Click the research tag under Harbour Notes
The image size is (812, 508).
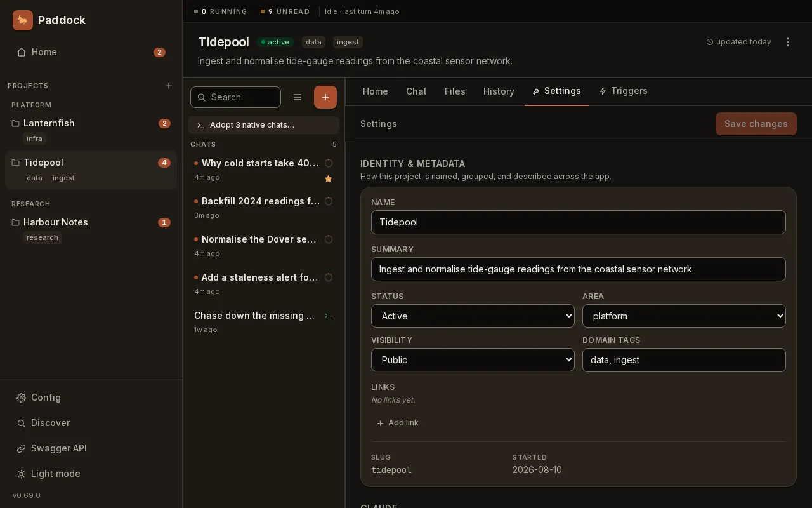point(43,237)
